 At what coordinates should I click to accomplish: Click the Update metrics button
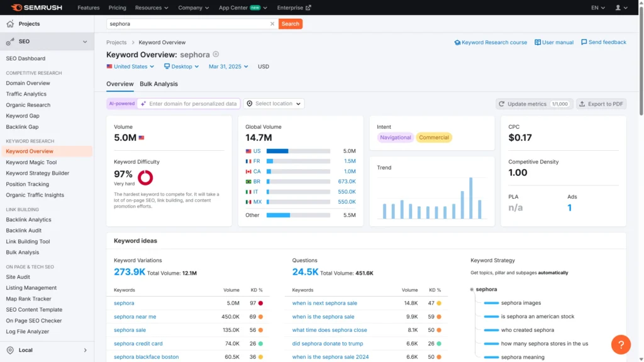click(x=534, y=104)
